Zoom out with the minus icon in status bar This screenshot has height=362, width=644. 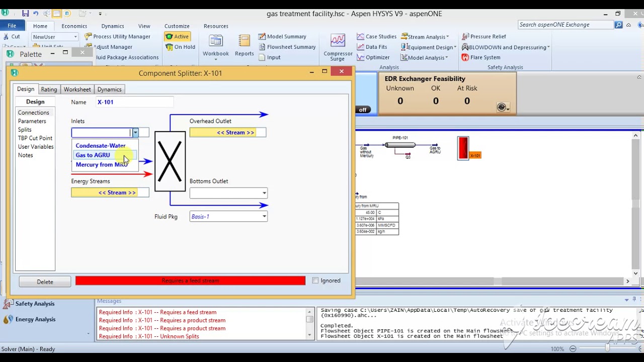573,349
